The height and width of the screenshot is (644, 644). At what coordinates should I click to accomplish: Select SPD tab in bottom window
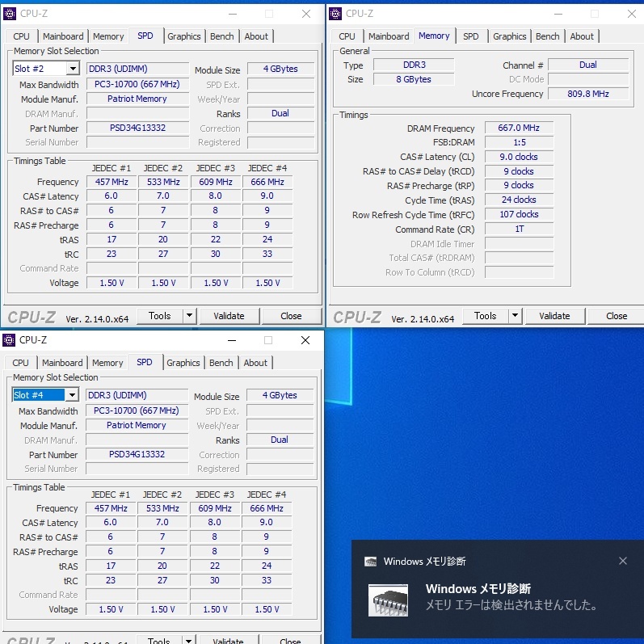[x=145, y=362]
